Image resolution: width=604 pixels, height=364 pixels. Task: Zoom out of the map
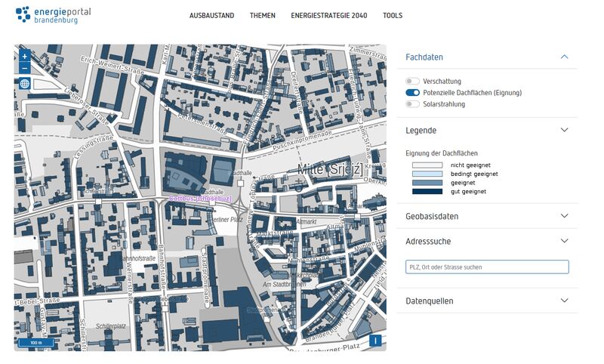point(24,68)
